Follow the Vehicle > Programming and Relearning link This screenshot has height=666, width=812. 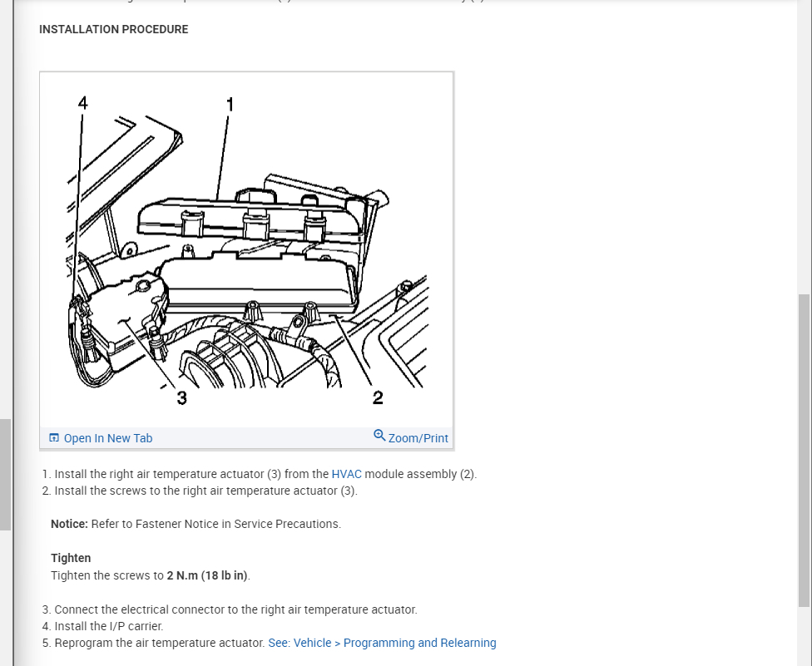click(382, 643)
